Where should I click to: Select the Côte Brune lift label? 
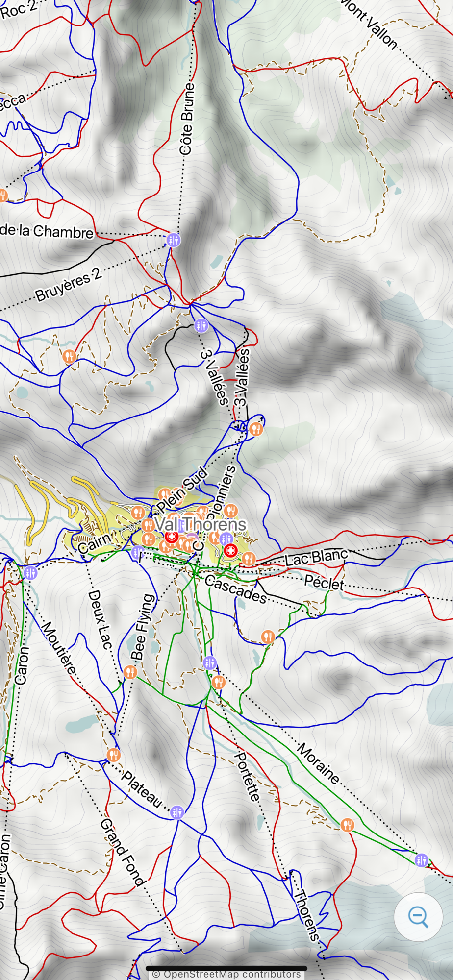click(x=186, y=119)
